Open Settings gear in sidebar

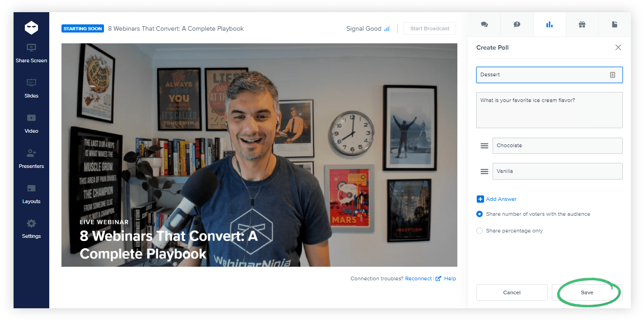[31, 228]
